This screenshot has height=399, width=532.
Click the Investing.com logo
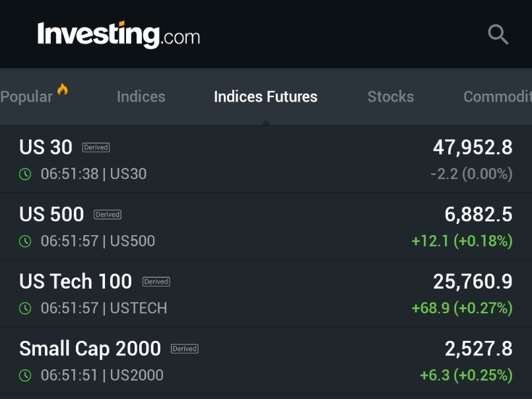click(119, 34)
